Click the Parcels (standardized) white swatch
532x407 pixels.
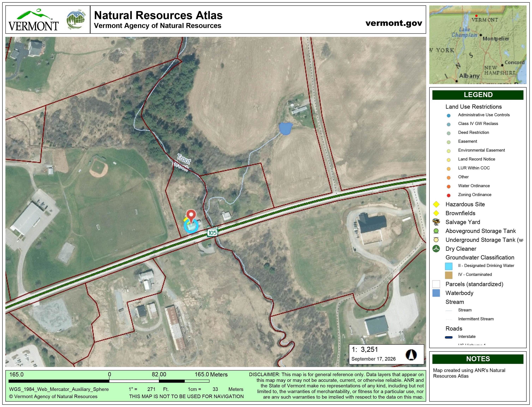436,284
